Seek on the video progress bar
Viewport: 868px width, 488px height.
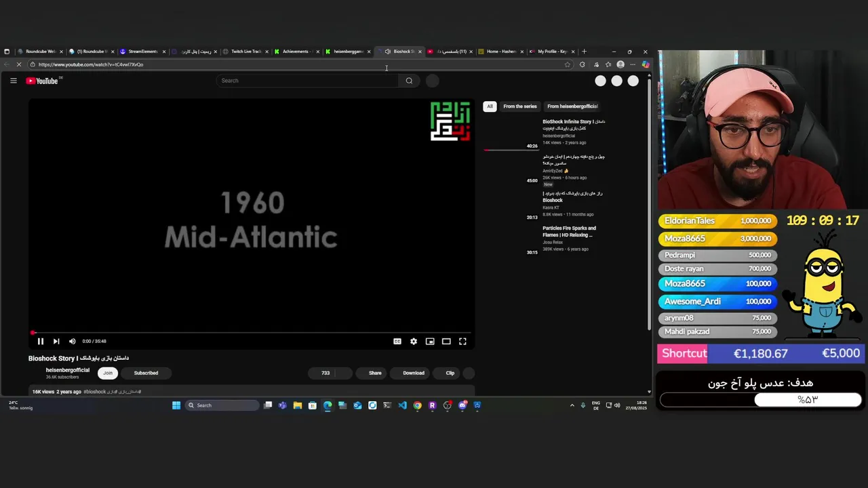(251, 333)
